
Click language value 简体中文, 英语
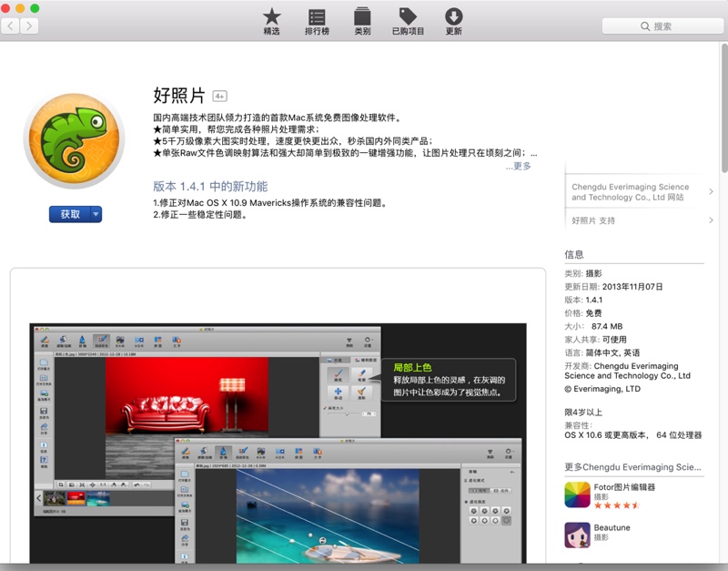coord(612,352)
